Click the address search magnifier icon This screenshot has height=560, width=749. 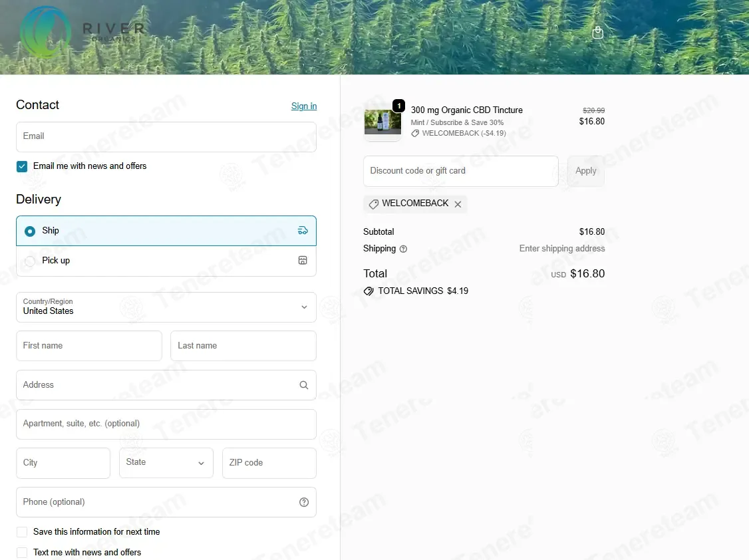pyautogui.click(x=304, y=385)
